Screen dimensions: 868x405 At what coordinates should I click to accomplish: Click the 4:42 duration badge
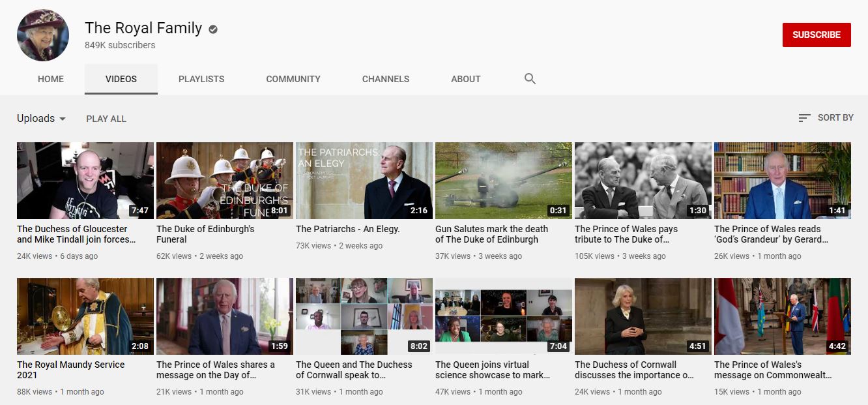pos(837,346)
